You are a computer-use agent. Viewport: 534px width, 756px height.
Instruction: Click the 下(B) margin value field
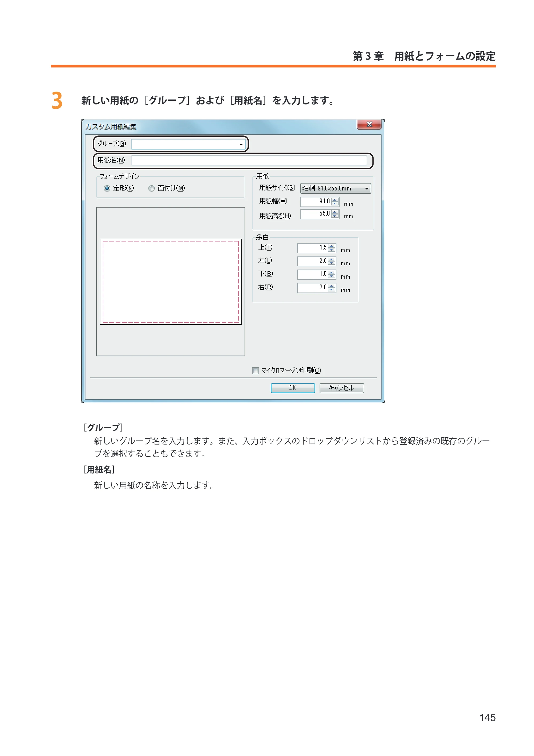313,274
